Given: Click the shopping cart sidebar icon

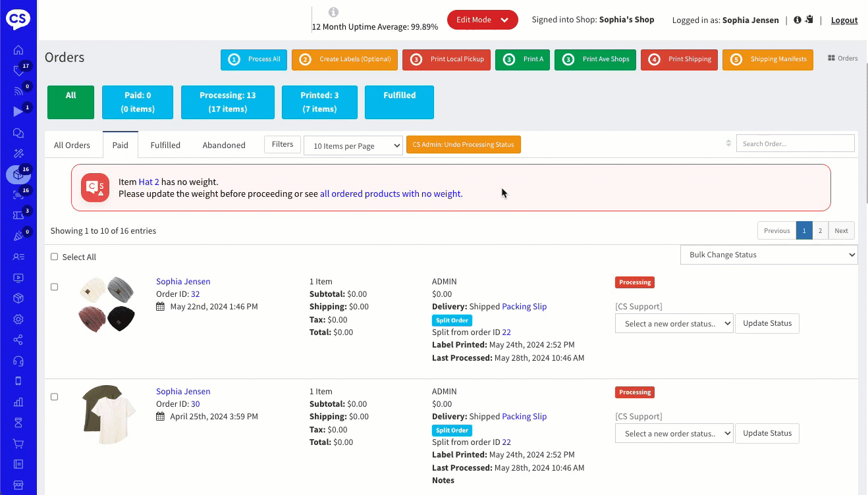Looking at the screenshot, I should [x=18, y=443].
